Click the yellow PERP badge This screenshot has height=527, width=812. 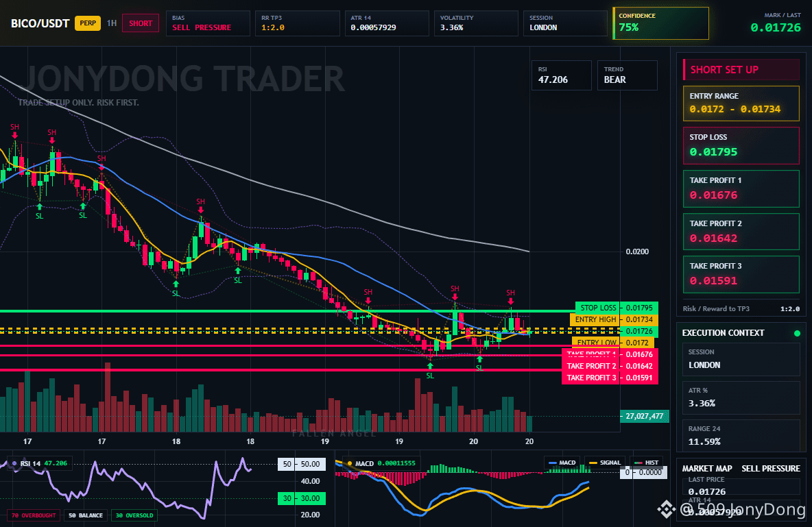pos(88,23)
